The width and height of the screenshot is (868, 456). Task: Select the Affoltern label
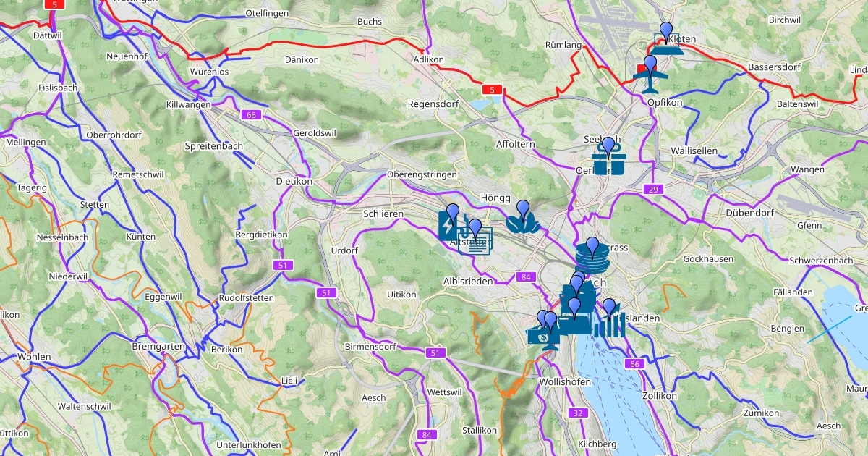[515, 145]
